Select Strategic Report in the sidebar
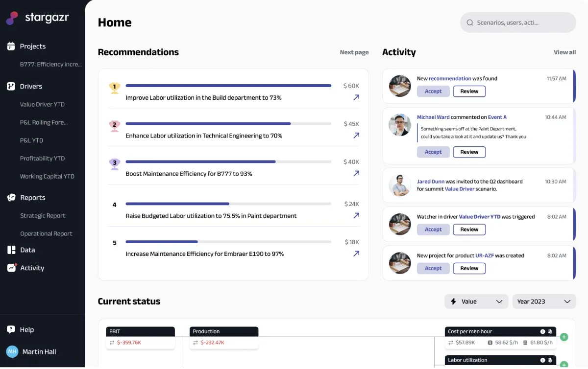Screen dimensions: 588x369 pos(42,215)
